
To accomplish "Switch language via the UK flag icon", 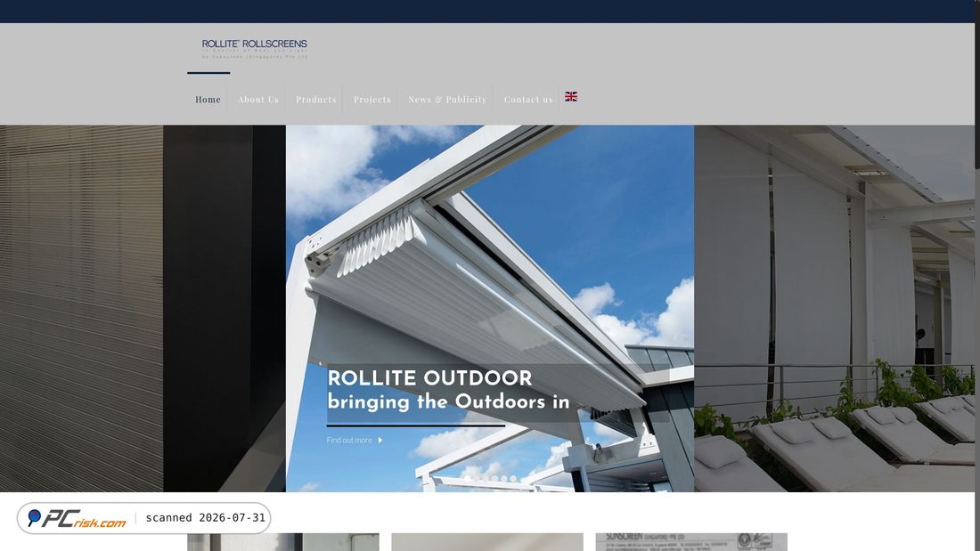I will [570, 96].
